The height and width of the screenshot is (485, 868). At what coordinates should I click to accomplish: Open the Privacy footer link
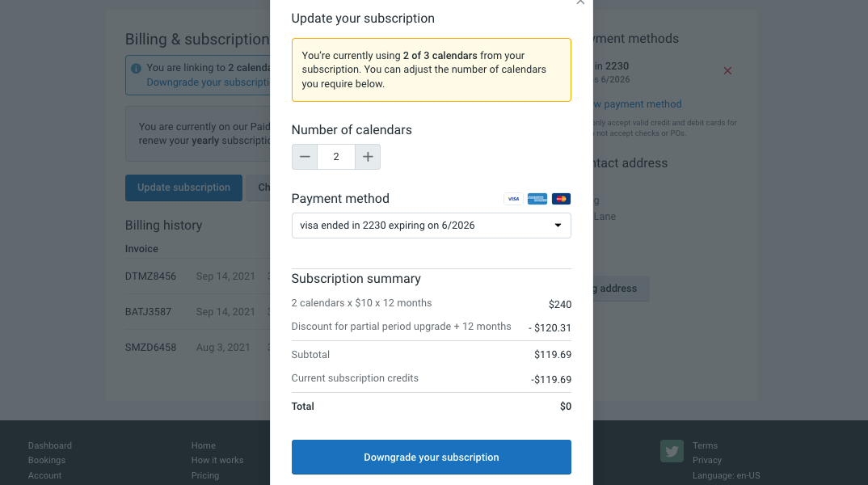coord(707,460)
